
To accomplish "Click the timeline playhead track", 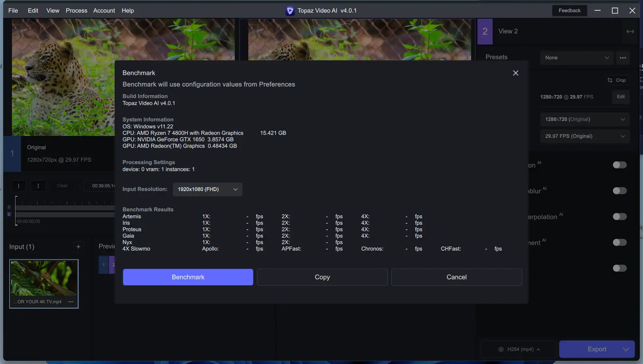I will pyautogui.click(x=66, y=208).
